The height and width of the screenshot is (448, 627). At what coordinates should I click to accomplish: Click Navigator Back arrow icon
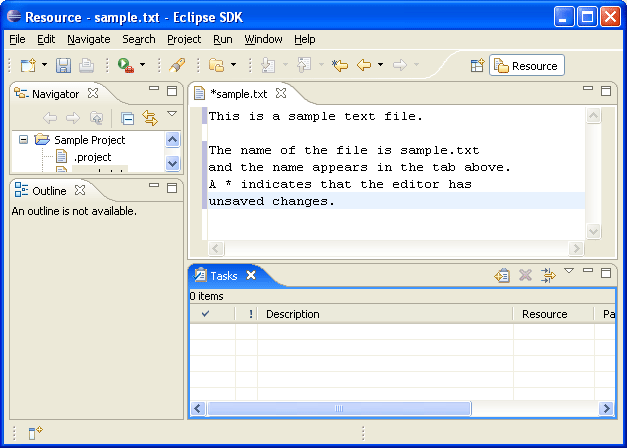(50, 118)
